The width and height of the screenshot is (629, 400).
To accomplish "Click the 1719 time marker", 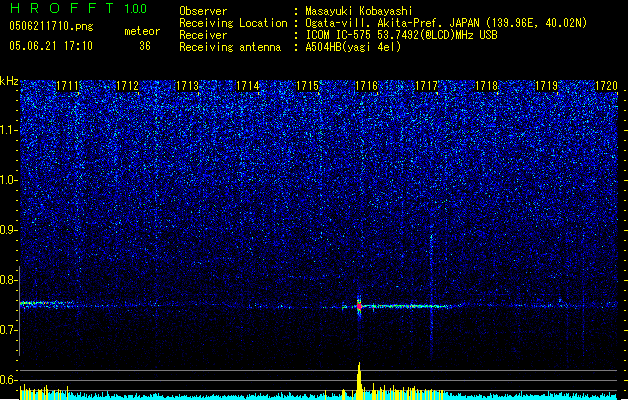I will point(547,86).
